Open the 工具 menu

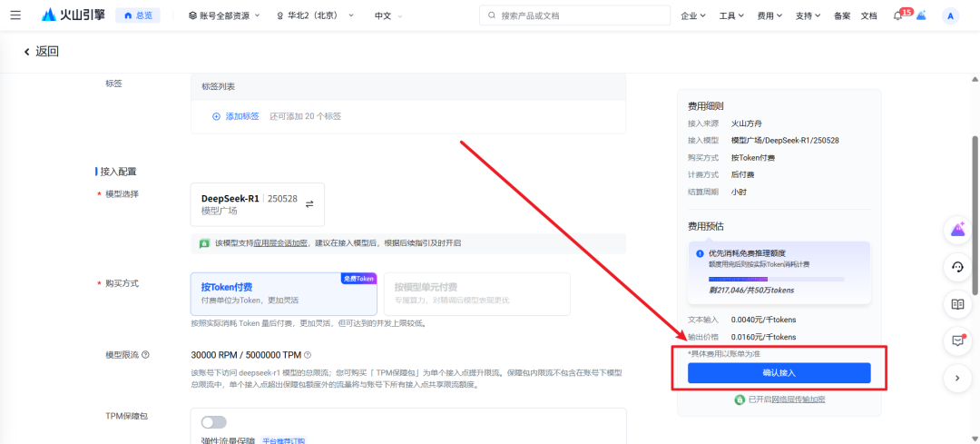731,15
